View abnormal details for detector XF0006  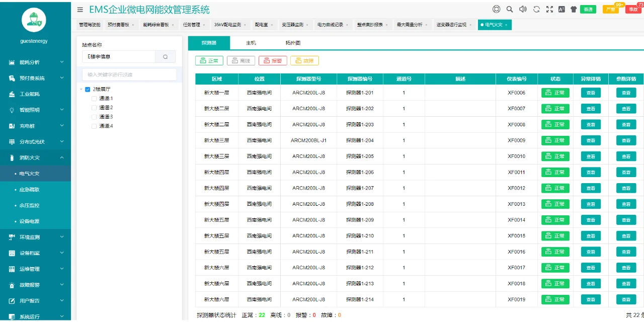(x=591, y=93)
